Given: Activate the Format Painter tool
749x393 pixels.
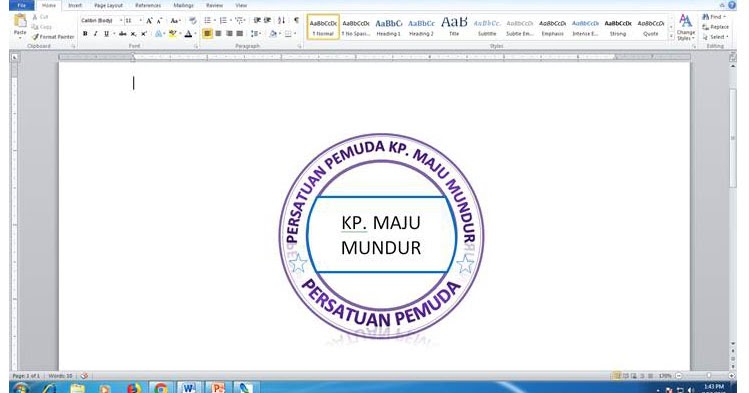Looking at the screenshot, I should (x=53, y=37).
